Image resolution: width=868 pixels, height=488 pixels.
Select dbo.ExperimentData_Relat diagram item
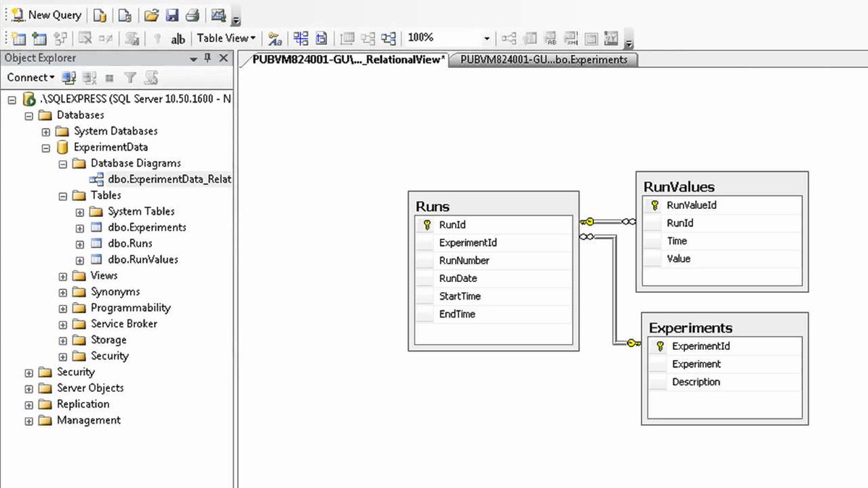[x=169, y=179]
